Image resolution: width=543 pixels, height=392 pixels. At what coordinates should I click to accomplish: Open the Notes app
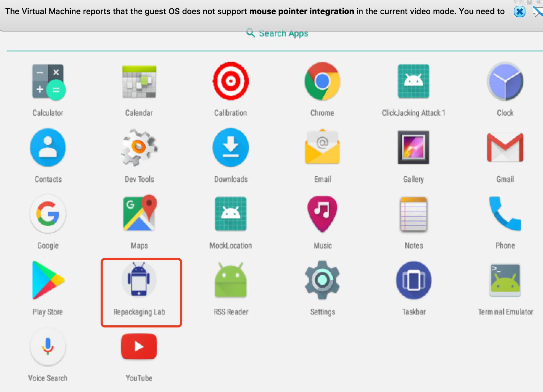pyautogui.click(x=414, y=214)
